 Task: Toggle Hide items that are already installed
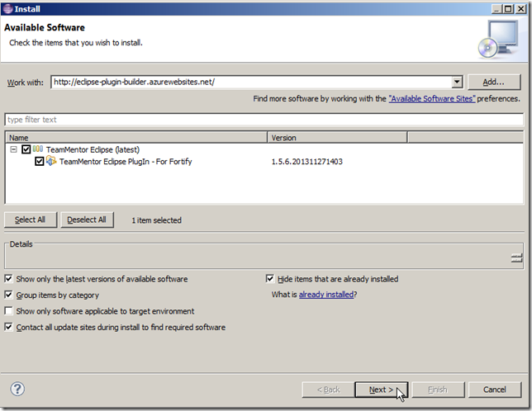pyautogui.click(x=270, y=279)
